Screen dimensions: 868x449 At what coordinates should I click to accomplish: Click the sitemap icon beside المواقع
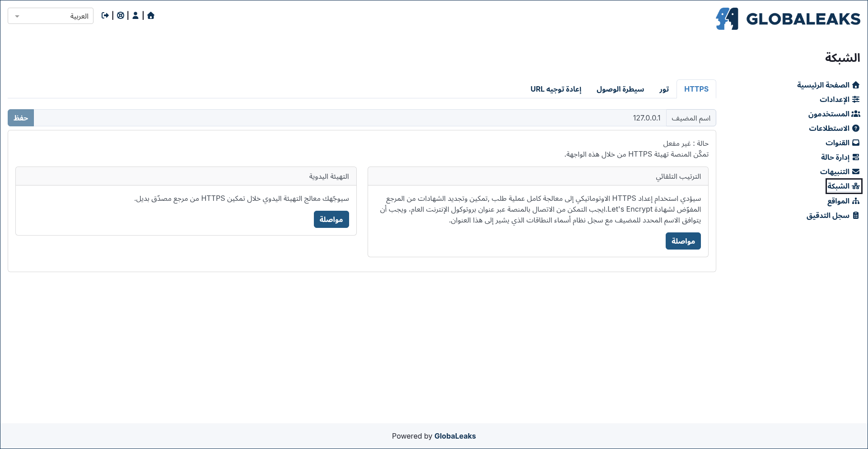coord(856,201)
